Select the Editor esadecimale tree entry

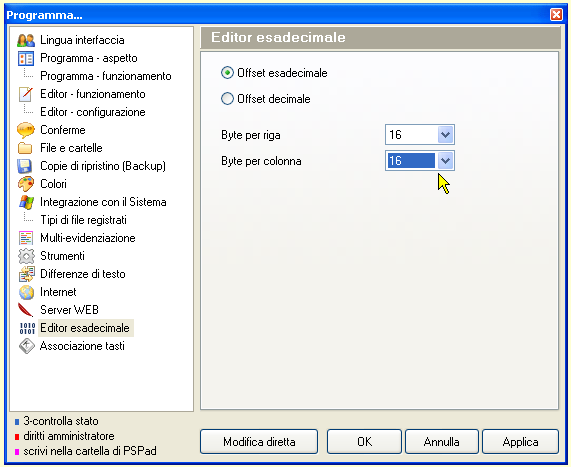point(85,328)
